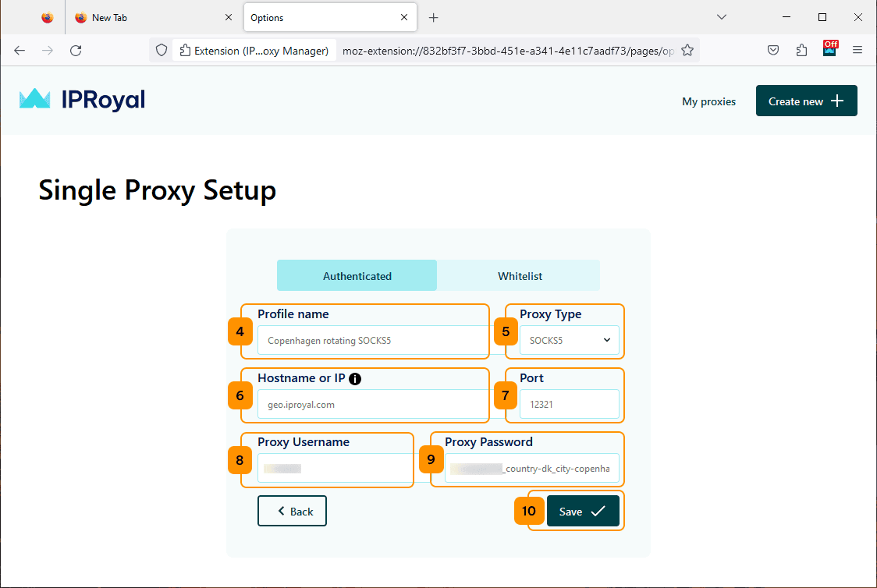The height and width of the screenshot is (588, 877).
Task: Open My proxies page
Action: (708, 101)
